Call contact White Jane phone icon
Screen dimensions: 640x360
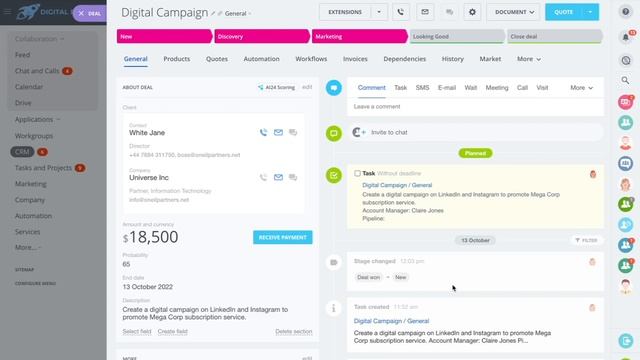click(x=263, y=132)
